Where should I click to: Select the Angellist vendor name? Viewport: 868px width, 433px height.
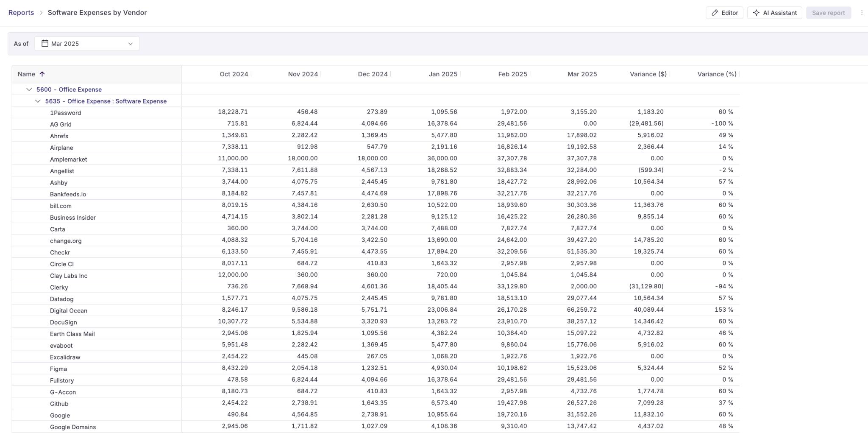click(62, 171)
